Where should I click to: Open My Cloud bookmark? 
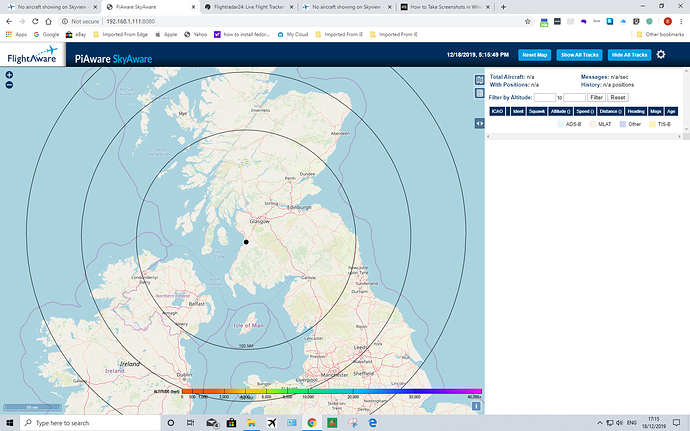(x=293, y=34)
